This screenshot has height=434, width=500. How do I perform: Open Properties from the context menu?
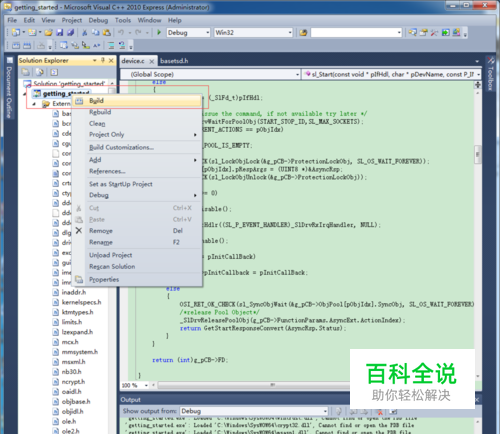point(137,280)
